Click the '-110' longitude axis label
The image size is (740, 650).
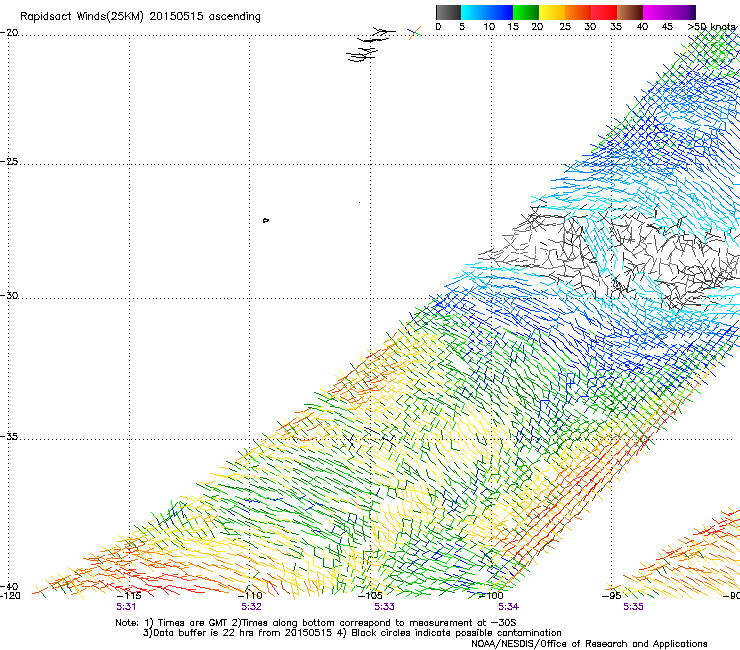pos(250,596)
